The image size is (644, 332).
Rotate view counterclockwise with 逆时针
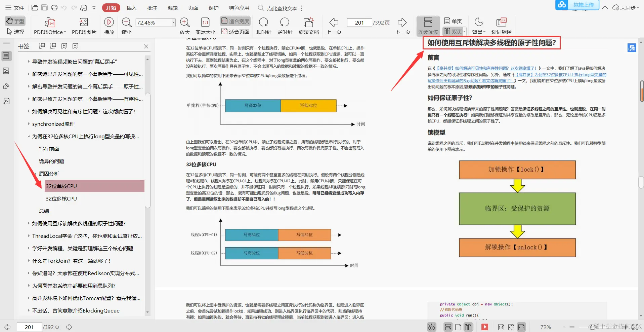click(x=285, y=26)
